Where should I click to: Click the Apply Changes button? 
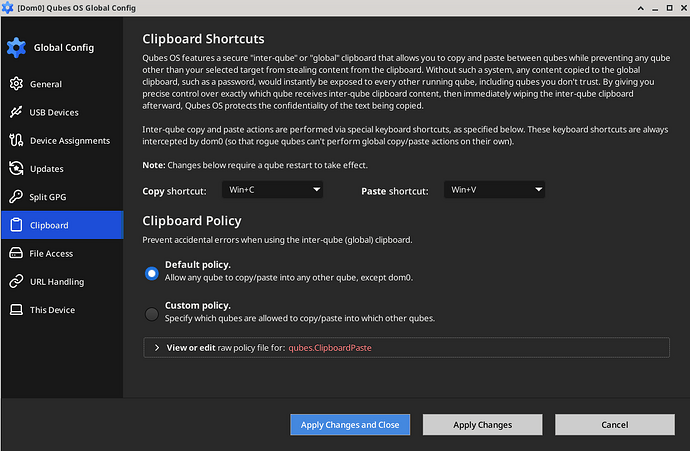coord(483,425)
